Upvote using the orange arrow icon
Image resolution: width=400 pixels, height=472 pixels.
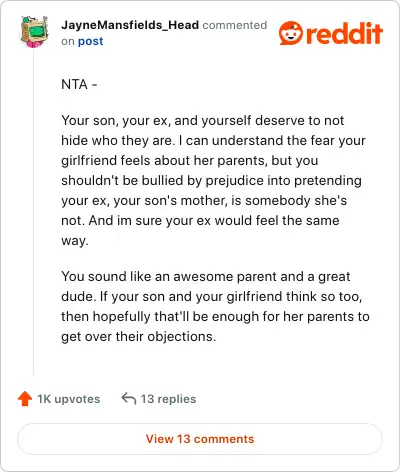pos(25,399)
